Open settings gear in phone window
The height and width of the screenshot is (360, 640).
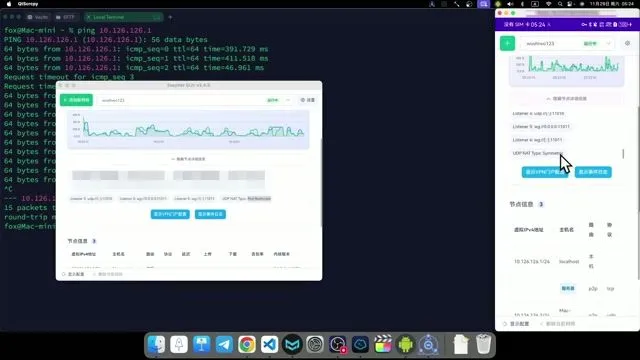(627, 43)
